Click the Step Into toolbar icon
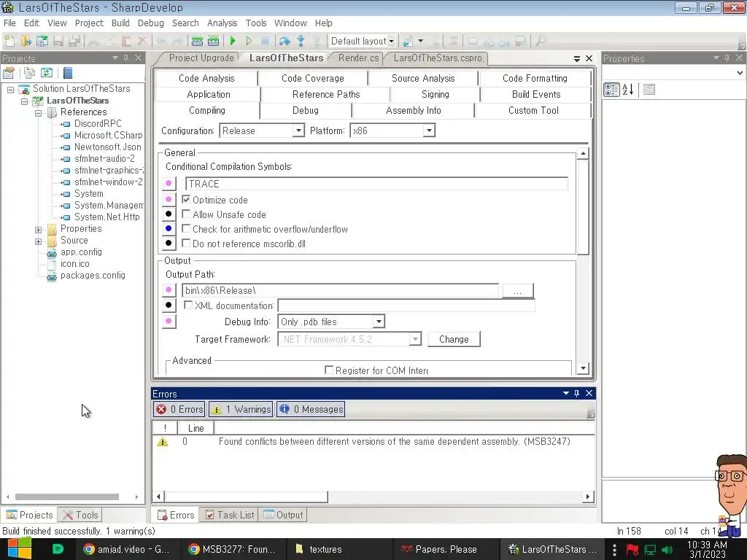Screen dimensions: 747x560 click(x=301, y=41)
